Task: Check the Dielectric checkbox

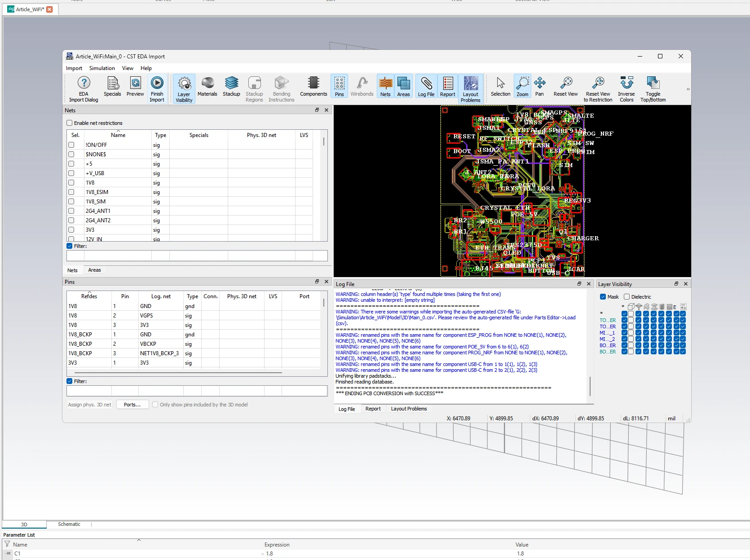Action: point(626,297)
